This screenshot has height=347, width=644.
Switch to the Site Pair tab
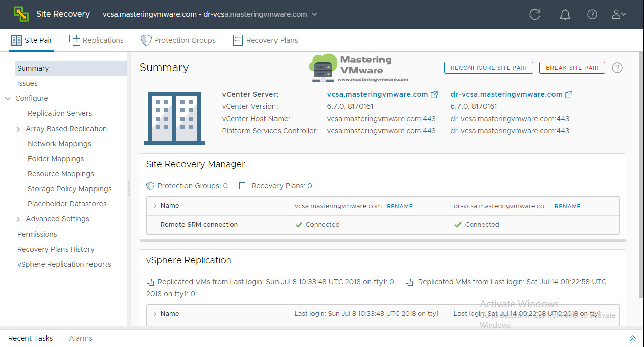click(31, 40)
